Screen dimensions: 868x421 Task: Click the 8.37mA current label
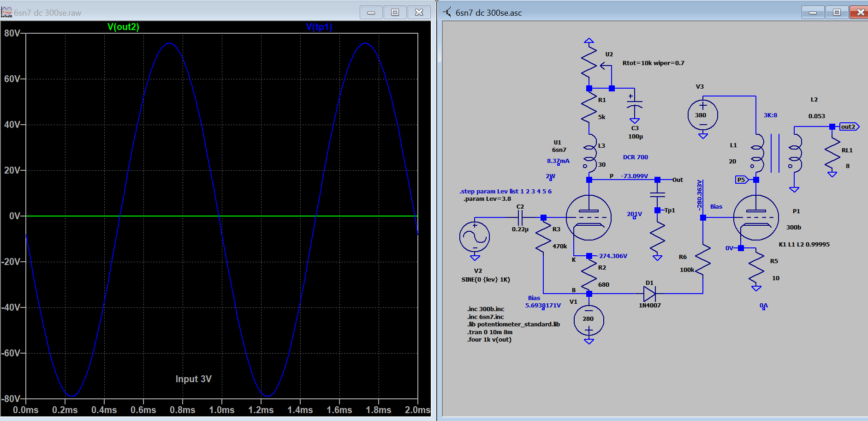tap(558, 161)
